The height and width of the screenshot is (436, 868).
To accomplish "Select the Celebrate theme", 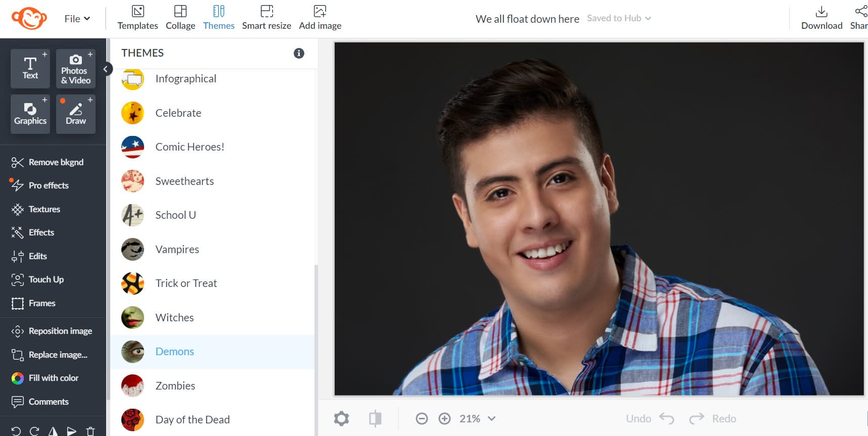I will tap(212, 113).
